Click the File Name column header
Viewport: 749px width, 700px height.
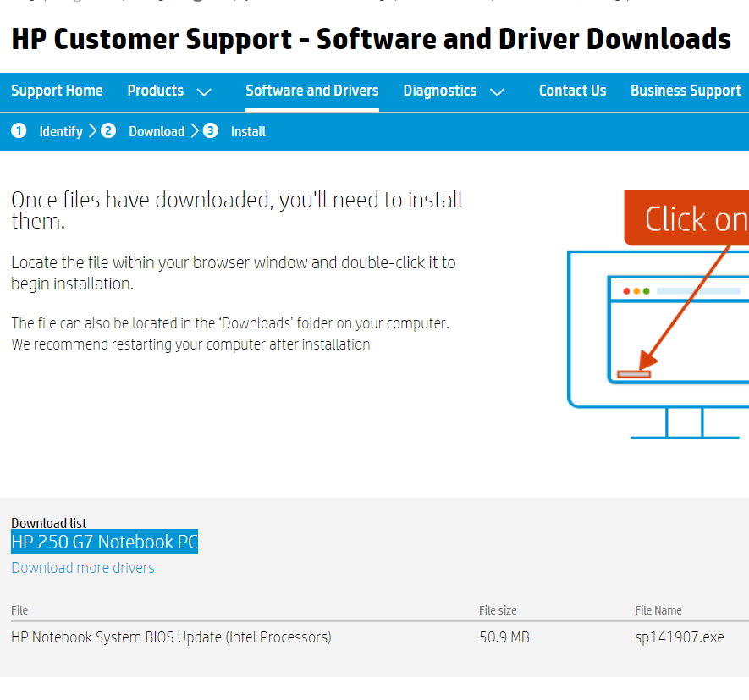point(658,610)
